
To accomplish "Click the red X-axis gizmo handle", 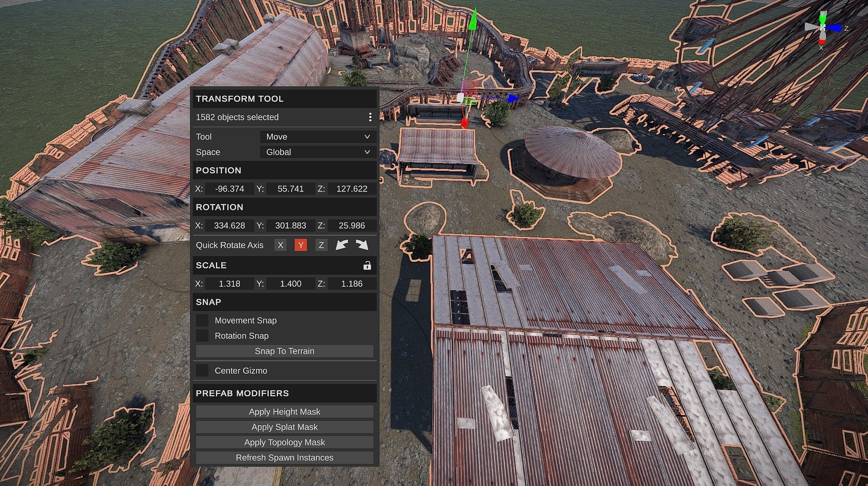I will click(464, 123).
